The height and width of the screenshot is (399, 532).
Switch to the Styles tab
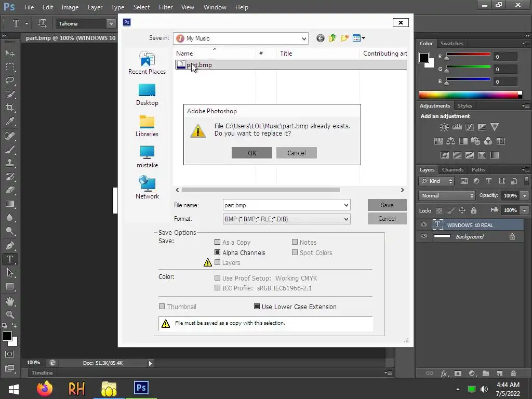pyautogui.click(x=464, y=106)
